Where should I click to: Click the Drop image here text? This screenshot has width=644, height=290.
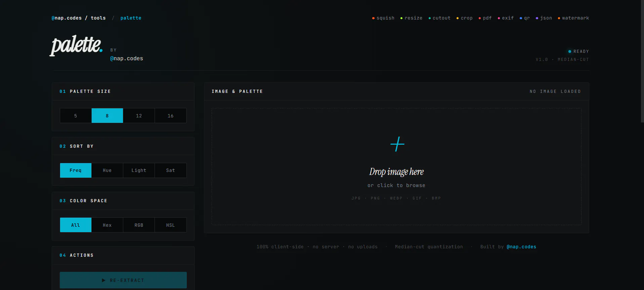click(x=396, y=172)
